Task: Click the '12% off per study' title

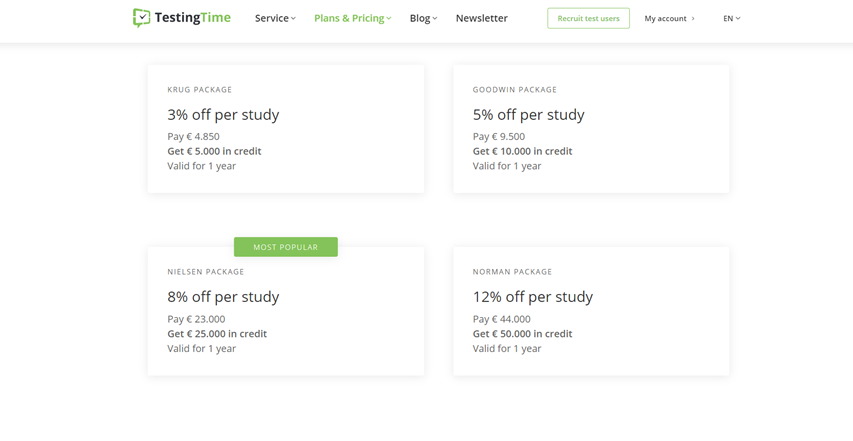Action: [533, 297]
